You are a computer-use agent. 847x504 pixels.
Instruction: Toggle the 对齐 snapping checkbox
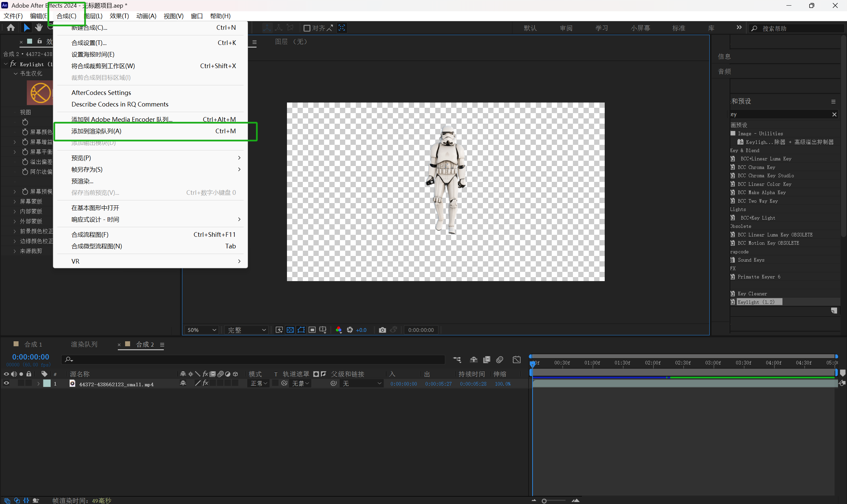306,28
